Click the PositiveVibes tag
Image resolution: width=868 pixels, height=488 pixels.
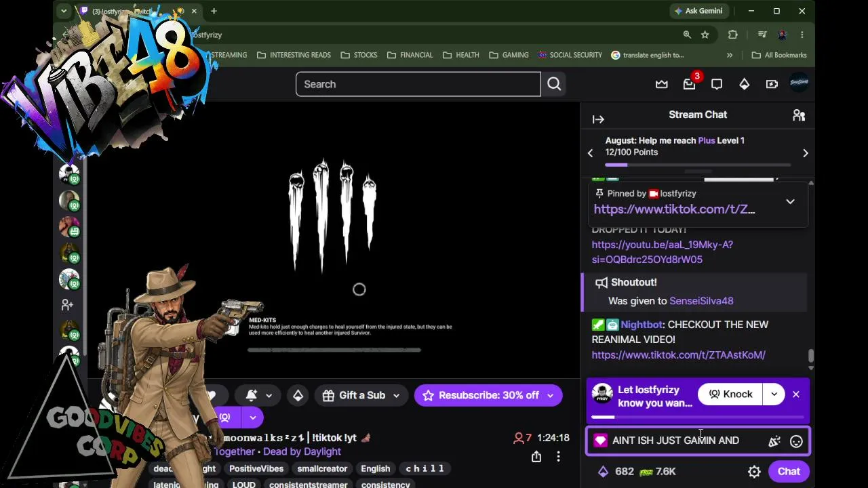pos(256,468)
